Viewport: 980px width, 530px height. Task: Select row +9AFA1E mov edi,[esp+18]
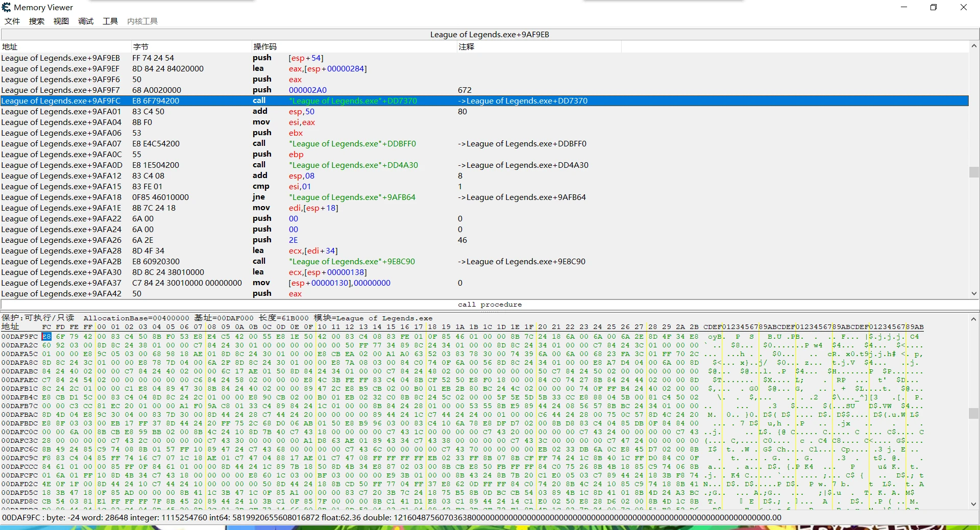(484, 208)
